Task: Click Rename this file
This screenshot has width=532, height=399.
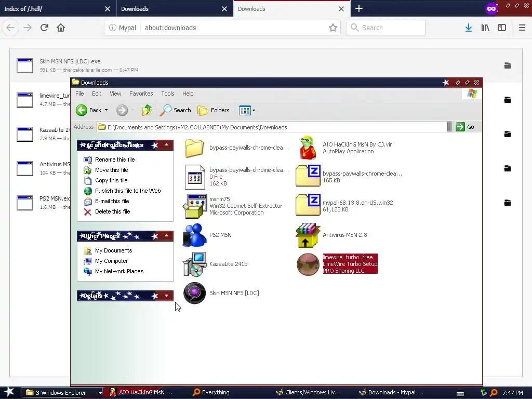Action: 115,159
